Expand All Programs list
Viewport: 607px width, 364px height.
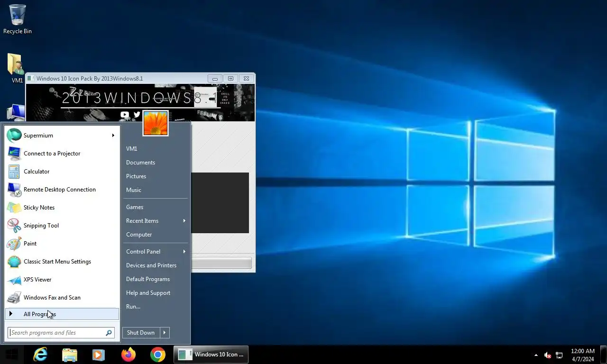point(62,314)
